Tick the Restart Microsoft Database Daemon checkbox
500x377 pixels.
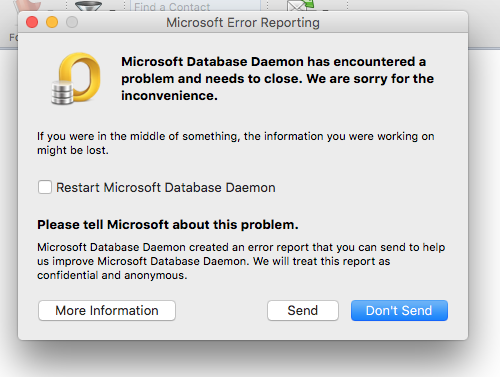(x=45, y=187)
